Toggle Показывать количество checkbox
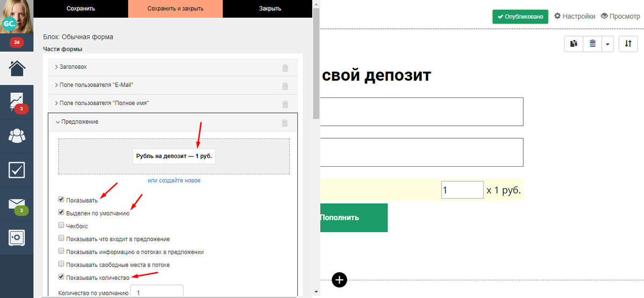Viewport: 644px width, 298px height. coord(61,277)
